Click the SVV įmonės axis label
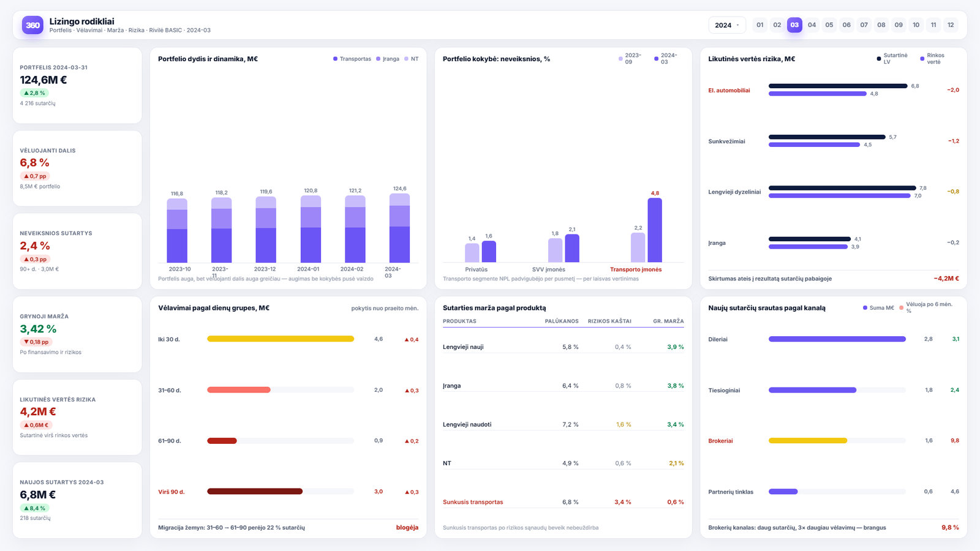Image resolution: width=980 pixels, height=551 pixels. pyautogui.click(x=549, y=269)
